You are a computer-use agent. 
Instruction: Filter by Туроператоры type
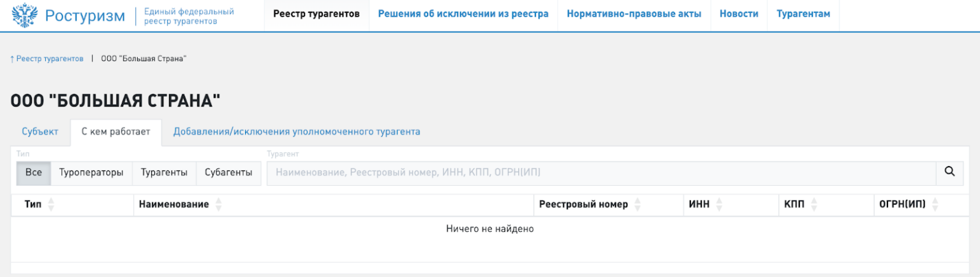(91, 173)
